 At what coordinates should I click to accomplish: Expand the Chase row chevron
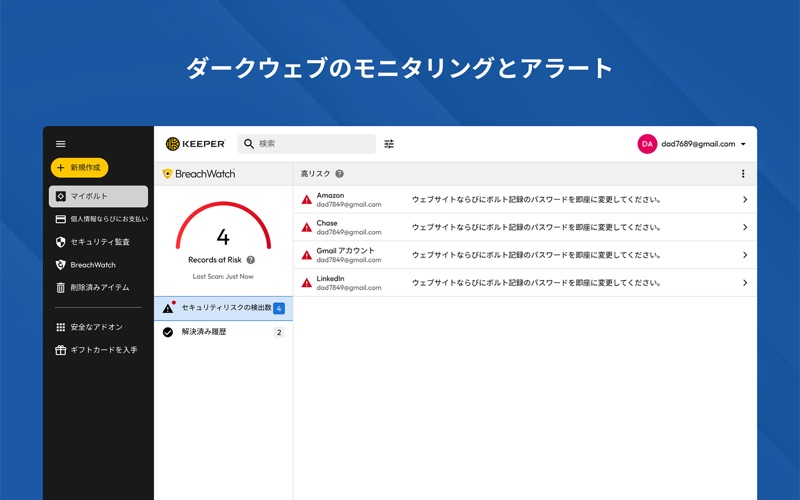pyautogui.click(x=745, y=227)
